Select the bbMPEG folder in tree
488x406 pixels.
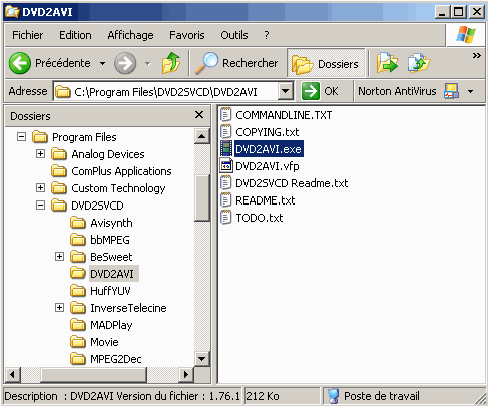click(x=110, y=240)
